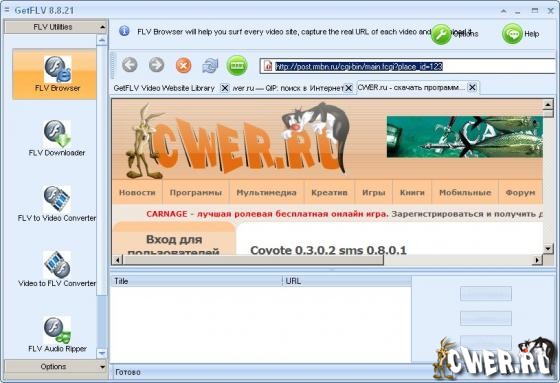Click the URL address field
Image resolution: width=560 pixels, height=383 pixels.
[x=407, y=66]
